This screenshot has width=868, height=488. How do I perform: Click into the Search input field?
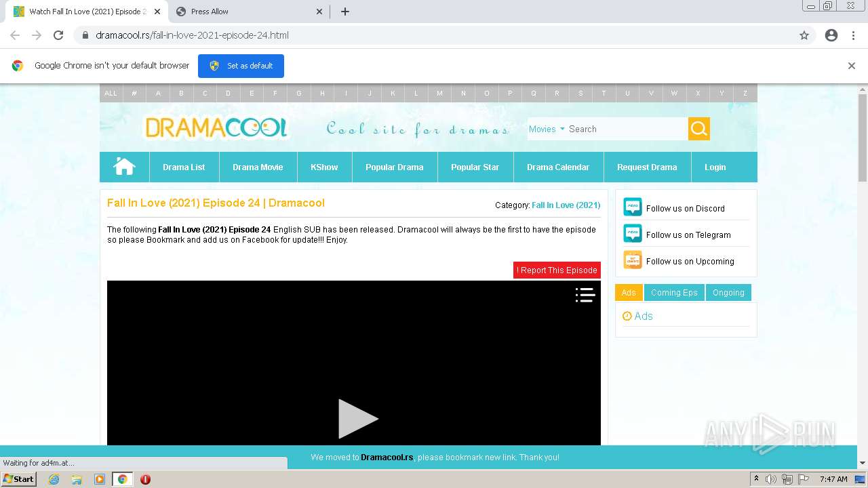pos(627,129)
